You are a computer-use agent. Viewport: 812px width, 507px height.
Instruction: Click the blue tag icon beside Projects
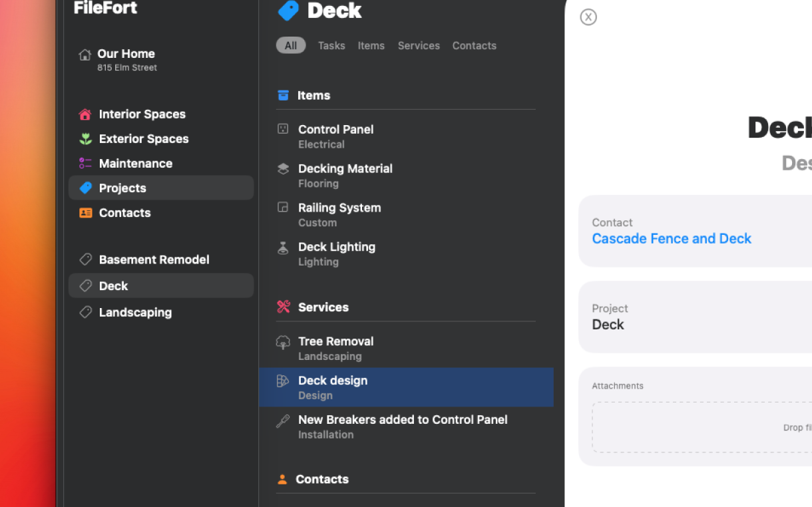pos(85,188)
